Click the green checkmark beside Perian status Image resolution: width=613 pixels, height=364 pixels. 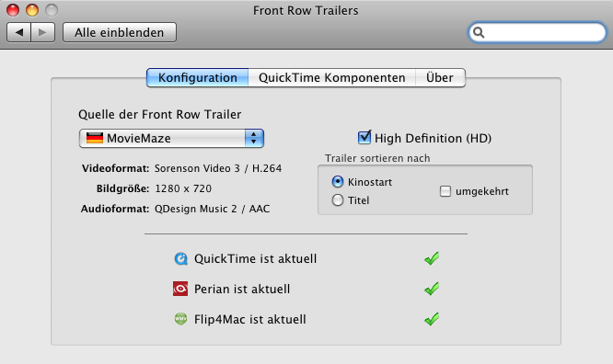(x=432, y=289)
